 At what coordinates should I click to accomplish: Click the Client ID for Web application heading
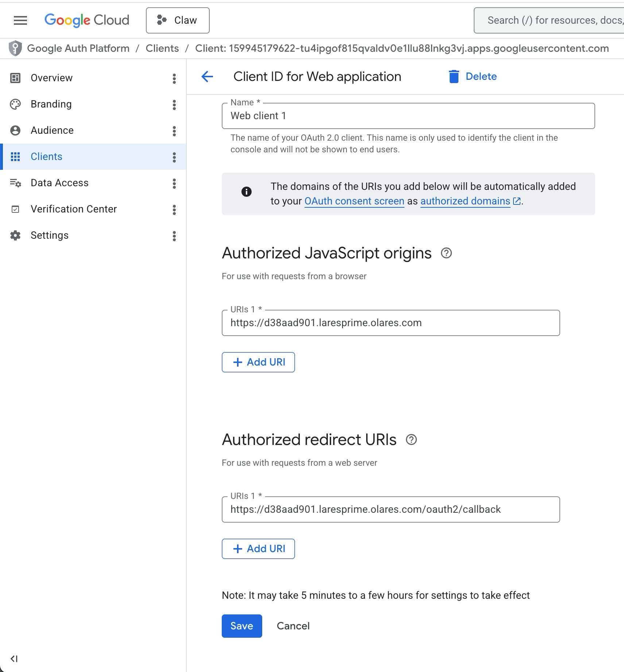317,77
